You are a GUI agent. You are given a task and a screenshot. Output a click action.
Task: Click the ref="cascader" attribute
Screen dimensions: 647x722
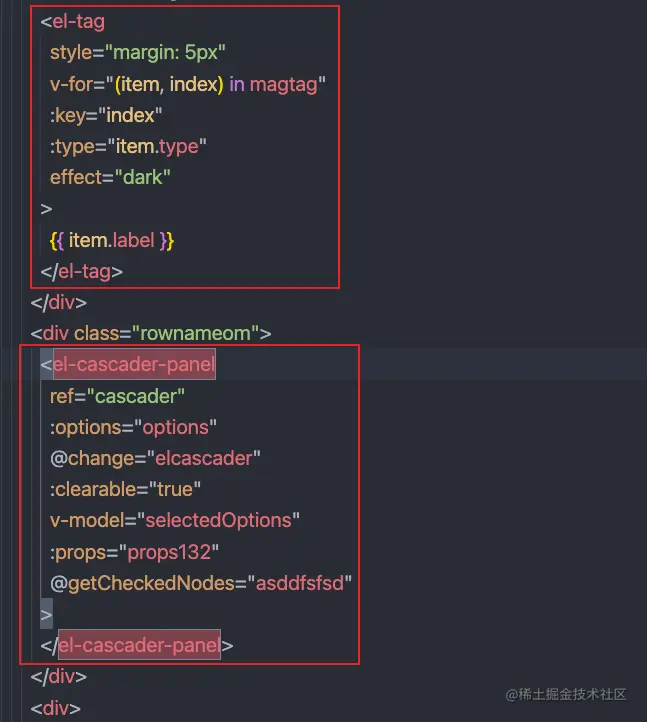tap(117, 396)
